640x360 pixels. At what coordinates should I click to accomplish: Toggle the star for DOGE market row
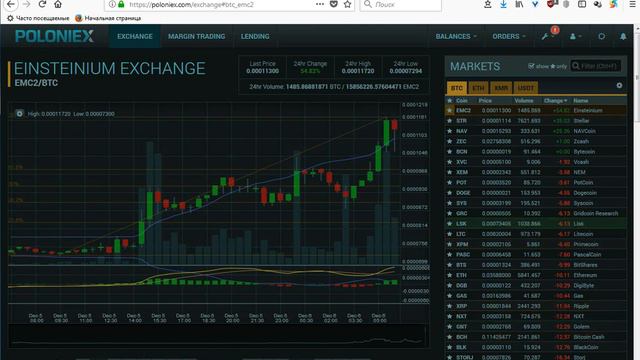point(449,193)
